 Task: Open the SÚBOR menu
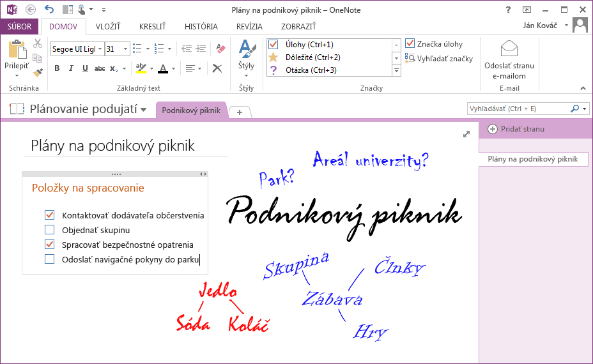coord(19,26)
